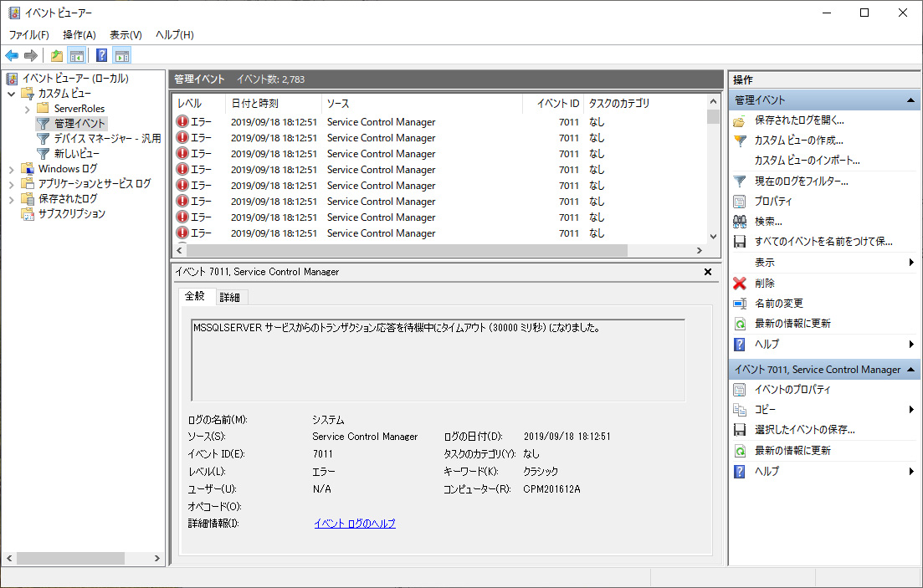Sort by レベル column header
Viewport: 923px width, 588px height.
(199, 104)
